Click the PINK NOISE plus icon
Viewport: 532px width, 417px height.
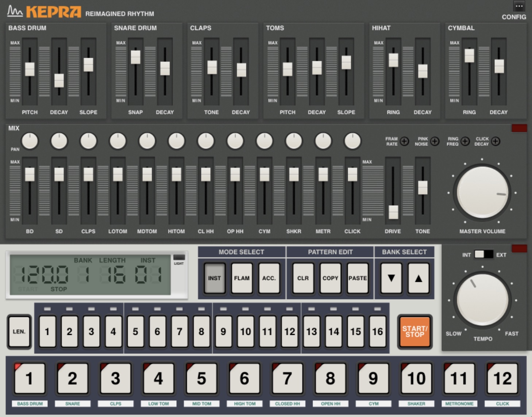(435, 141)
